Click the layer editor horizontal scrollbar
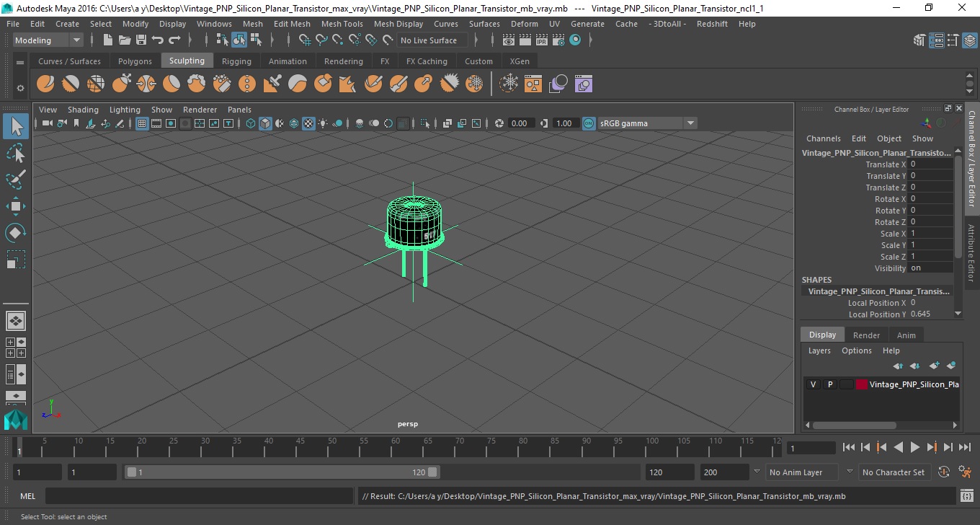This screenshot has height=525, width=980. click(x=853, y=425)
